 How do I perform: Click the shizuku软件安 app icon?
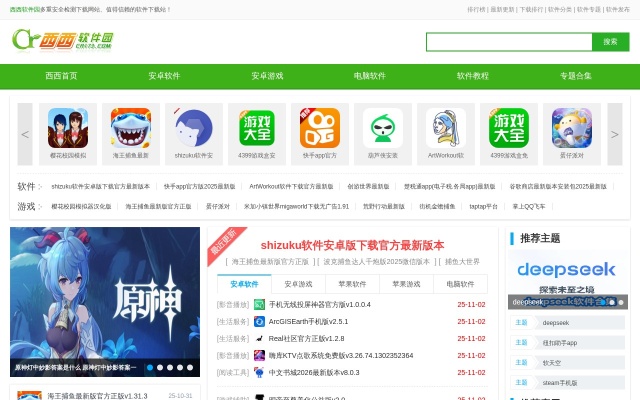(x=194, y=128)
